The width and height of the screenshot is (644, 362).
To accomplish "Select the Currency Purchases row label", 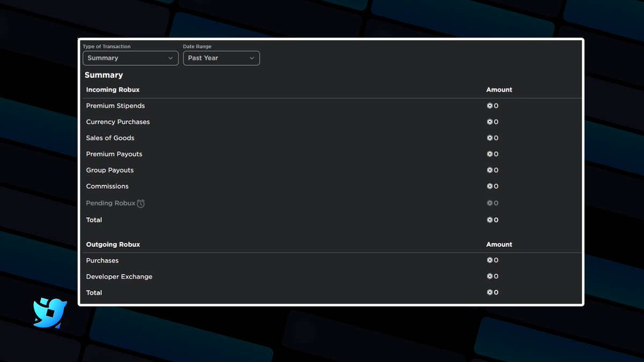I will tap(118, 122).
